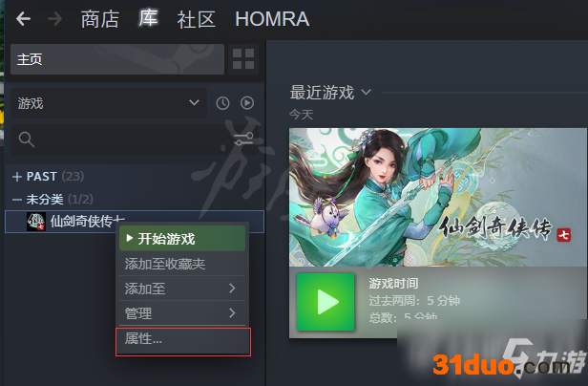Click the recent activity clock icon
The height and width of the screenshot is (386, 588).
[222, 103]
